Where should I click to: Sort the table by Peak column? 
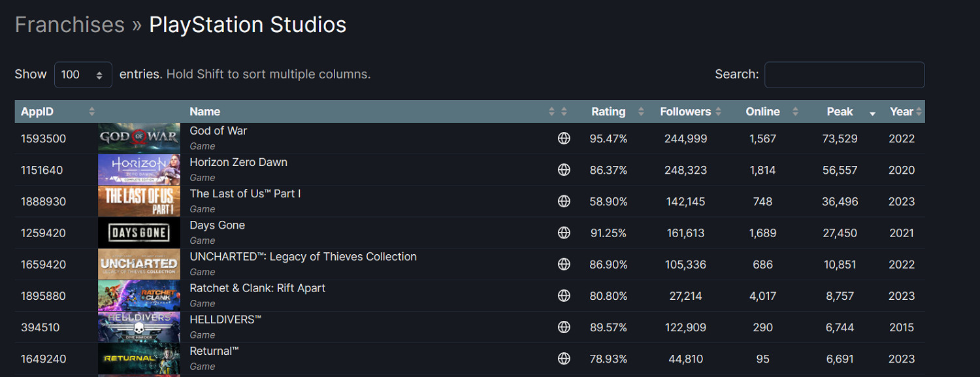click(840, 112)
